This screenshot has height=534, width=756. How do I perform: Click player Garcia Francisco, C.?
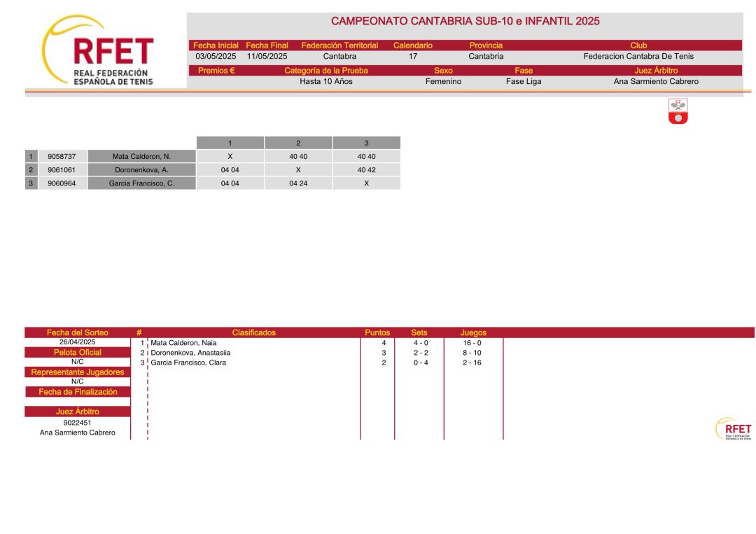(141, 183)
